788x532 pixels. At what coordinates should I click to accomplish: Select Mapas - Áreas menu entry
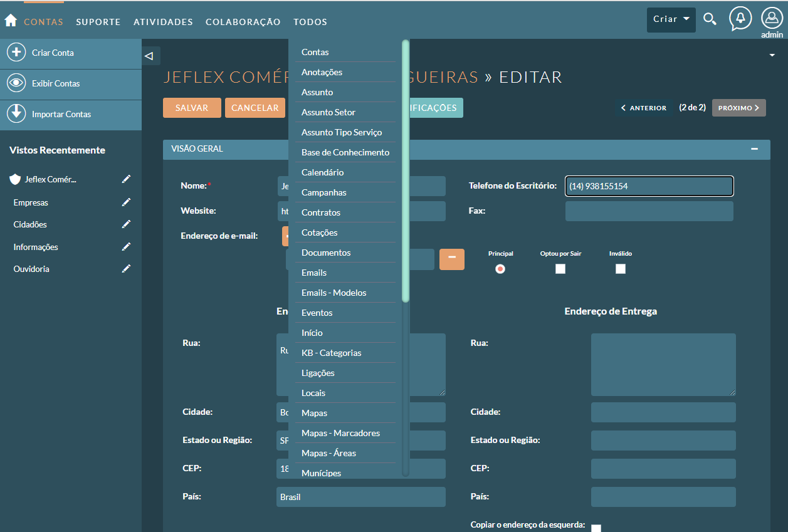345,453
